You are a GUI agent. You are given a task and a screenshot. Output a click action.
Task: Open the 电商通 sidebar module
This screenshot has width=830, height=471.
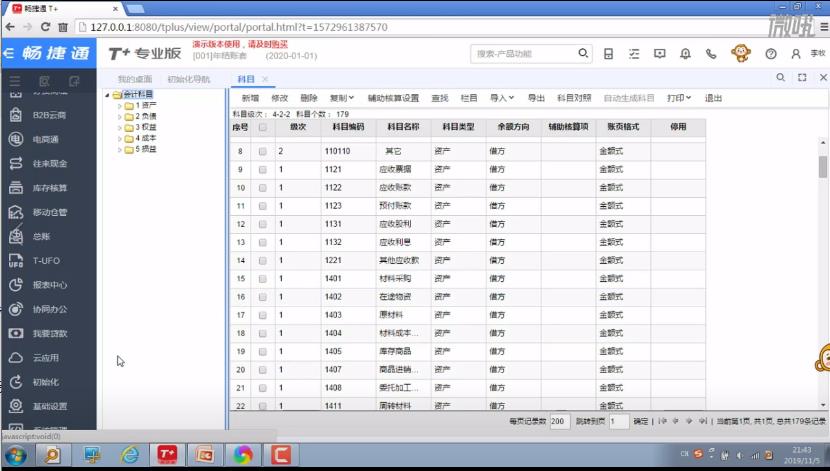click(48, 139)
